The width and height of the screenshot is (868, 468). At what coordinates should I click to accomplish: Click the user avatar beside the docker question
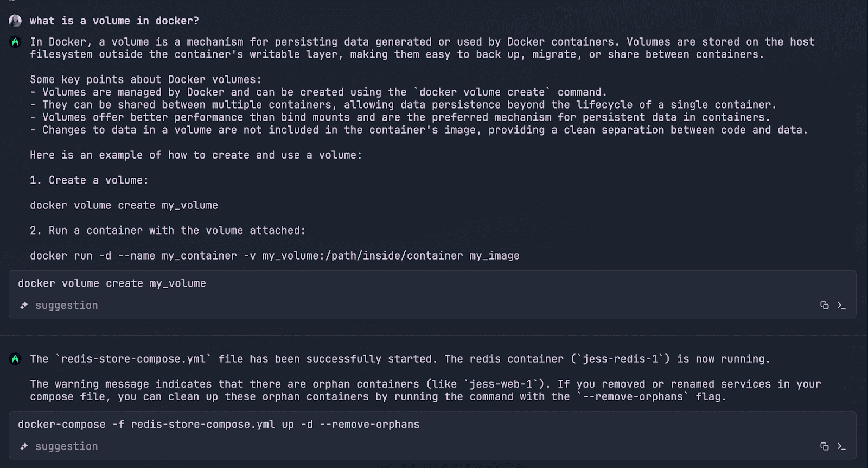(x=15, y=21)
